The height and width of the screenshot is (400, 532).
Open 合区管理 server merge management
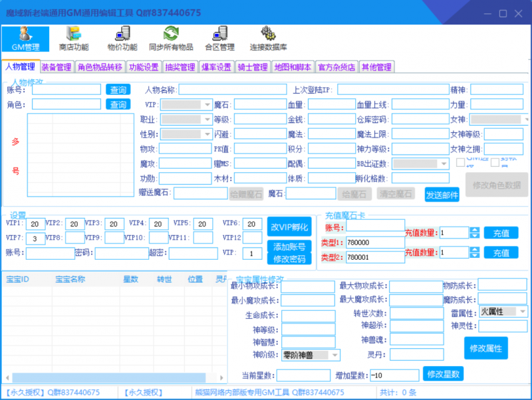point(219,37)
